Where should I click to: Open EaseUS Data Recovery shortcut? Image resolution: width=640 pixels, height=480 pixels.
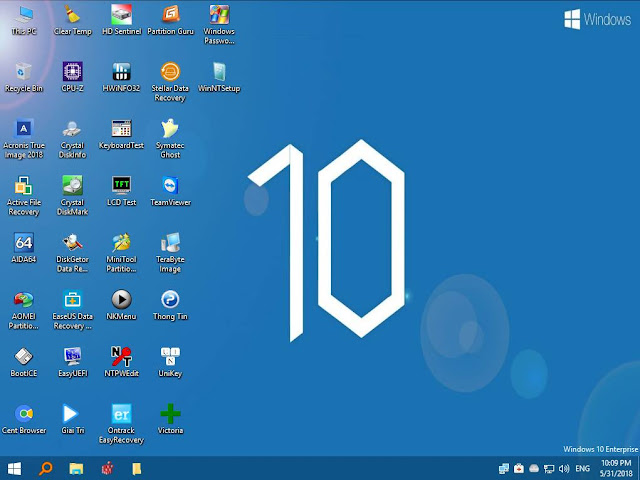73,310
